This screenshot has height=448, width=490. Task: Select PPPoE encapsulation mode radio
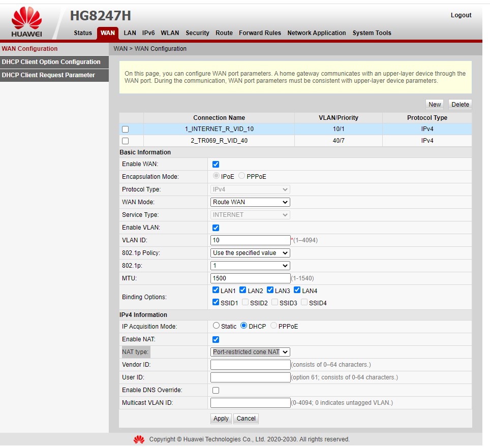(x=241, y=176)
